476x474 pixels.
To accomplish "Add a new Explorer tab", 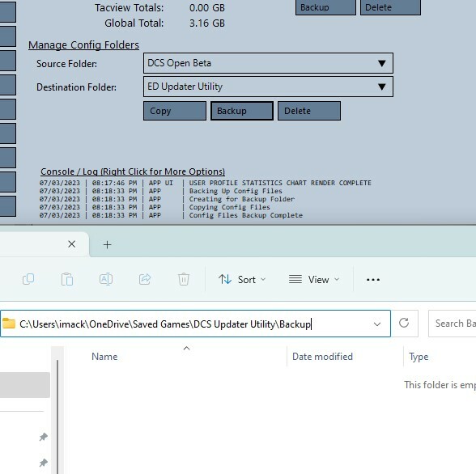I will 107,245.
